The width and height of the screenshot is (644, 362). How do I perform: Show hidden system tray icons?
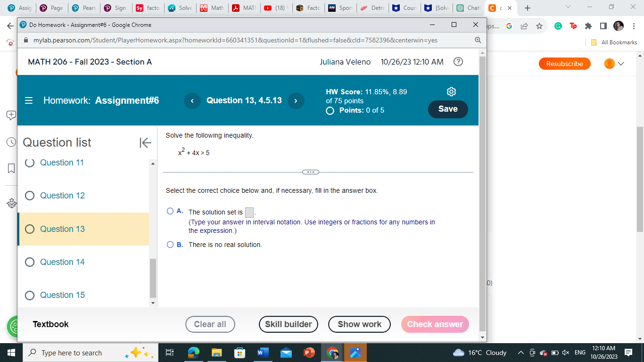tap(520, 353)
